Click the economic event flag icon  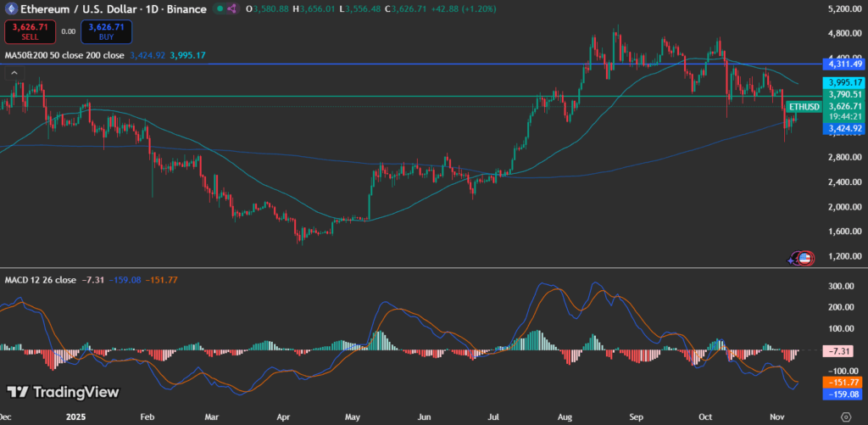pos(803,257)
